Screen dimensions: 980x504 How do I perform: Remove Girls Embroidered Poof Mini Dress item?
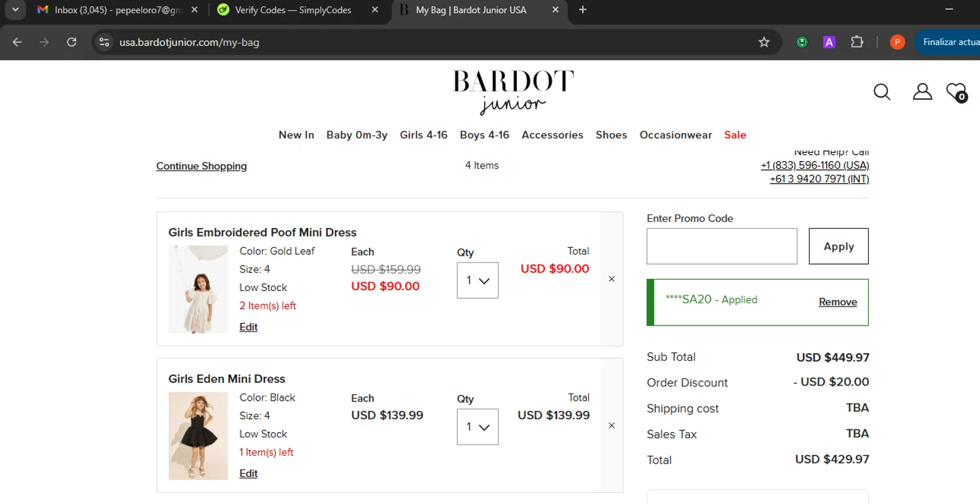click(x=612, y=279)
